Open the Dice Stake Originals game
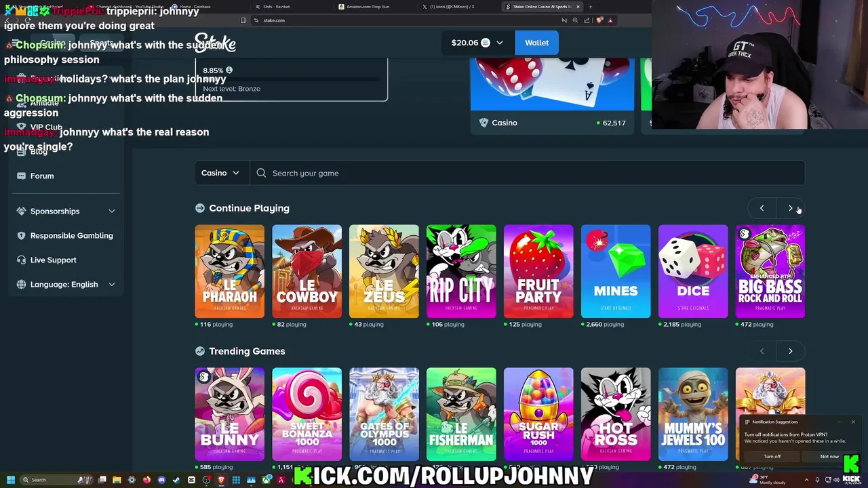 [693, 271]
